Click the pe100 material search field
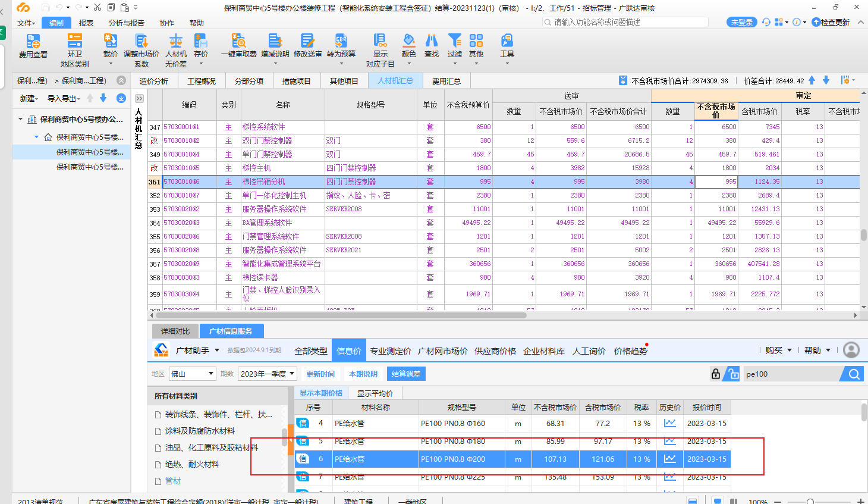 (x=791, y=374)
